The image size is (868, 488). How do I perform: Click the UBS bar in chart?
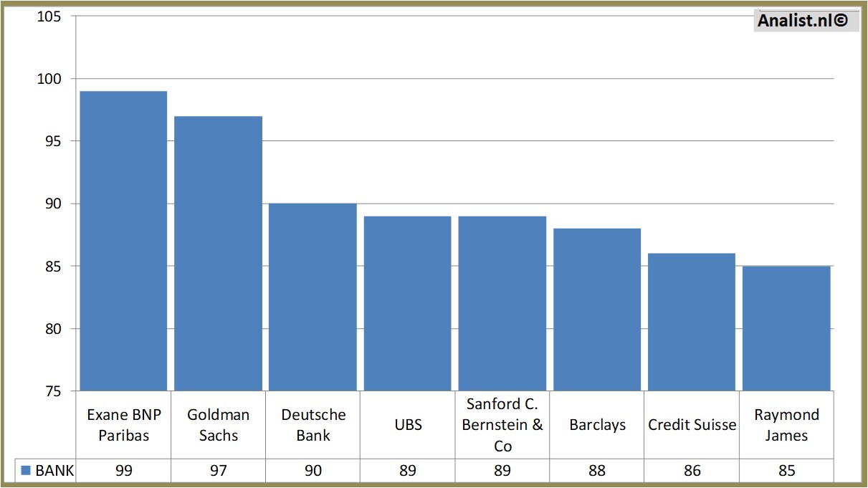point(407,304)
